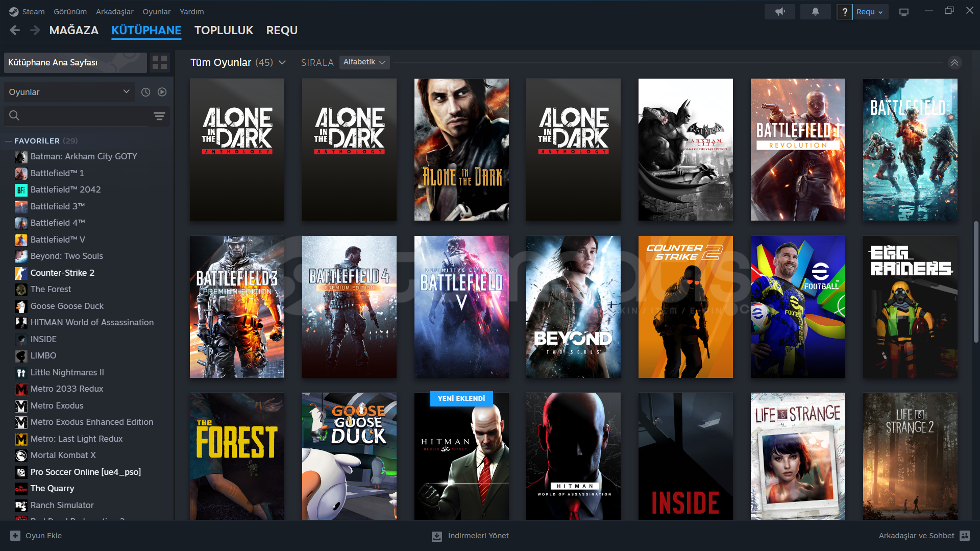Select Goose Goose Duck sidebar icon
The height and width of the screenshot is (551, 980).
click(x=21, y=306)
